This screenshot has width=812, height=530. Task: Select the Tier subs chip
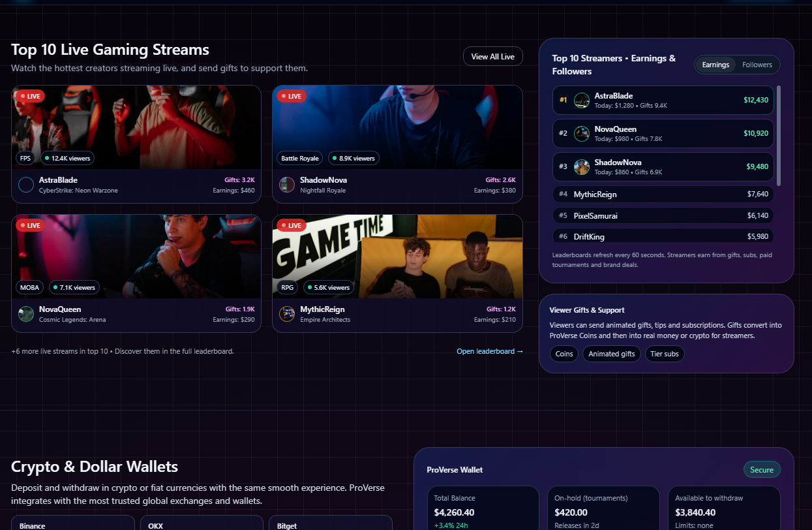click(x=664, y=354)
